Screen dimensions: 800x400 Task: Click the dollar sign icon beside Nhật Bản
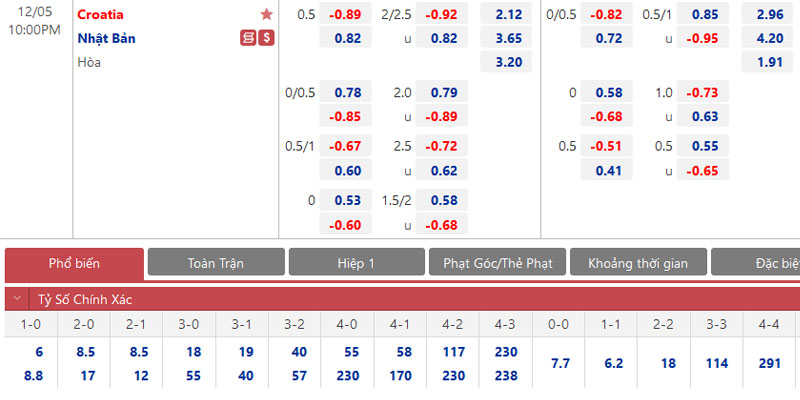tap(266, 38)
